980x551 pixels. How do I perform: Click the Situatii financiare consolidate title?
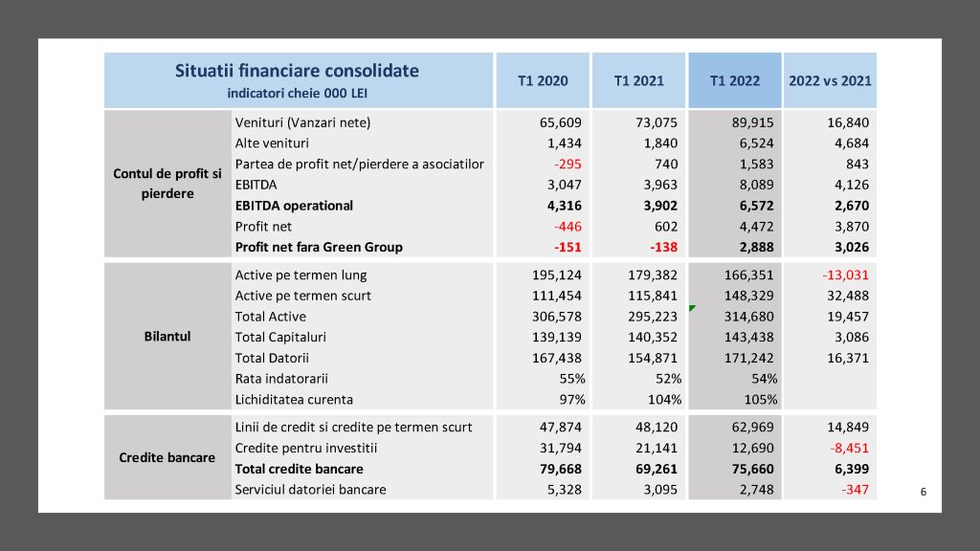[x=297, y=71]
